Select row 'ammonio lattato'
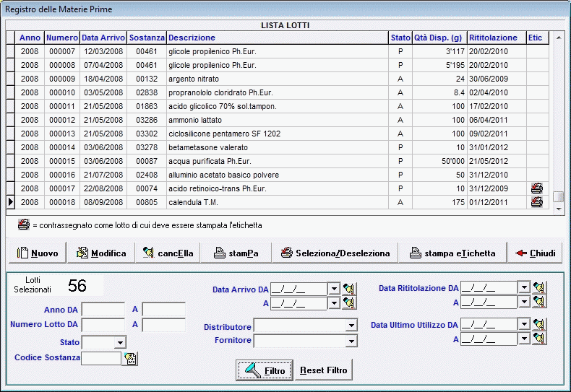The width and height of the screenshot is (571, 392). click(x=278, y=120)
